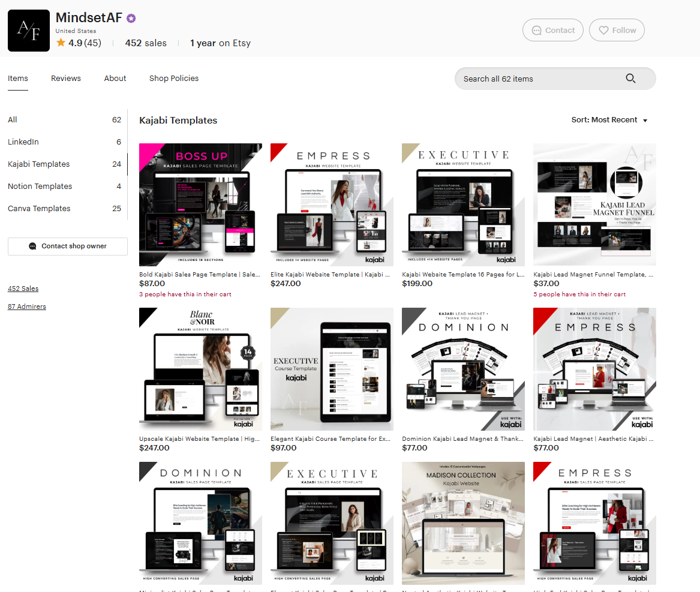The image size is (700, 592).
Task: Switch to the Reviews tab
Action: (65, 79)
